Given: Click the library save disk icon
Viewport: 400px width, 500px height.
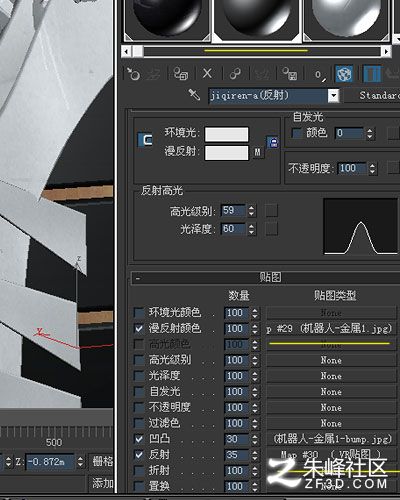Looking at the screenshot, I should click(x=289, y=74).
